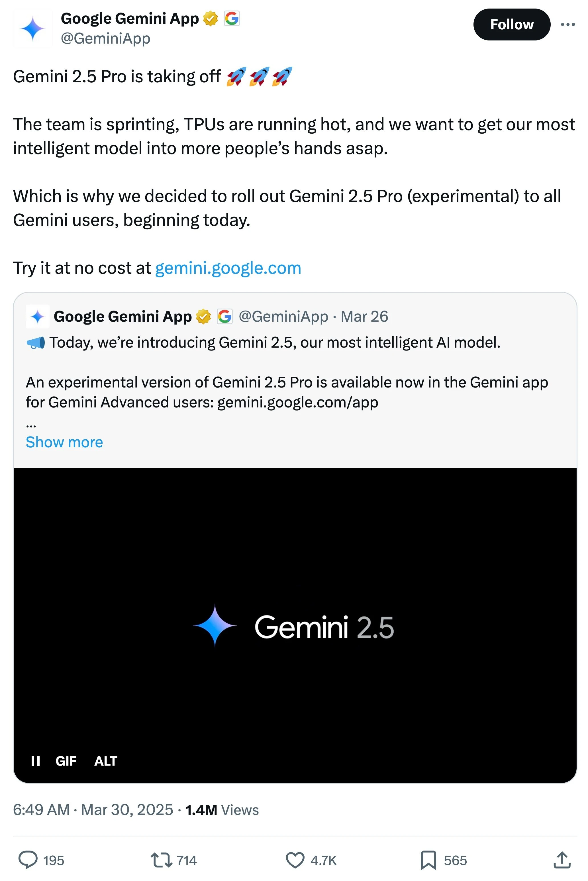Open the quoted tweet's Mar 26 date
Image resolution: width=588 pixels, height=881 pixels.
pyautogui.click(x=364, y=317)
